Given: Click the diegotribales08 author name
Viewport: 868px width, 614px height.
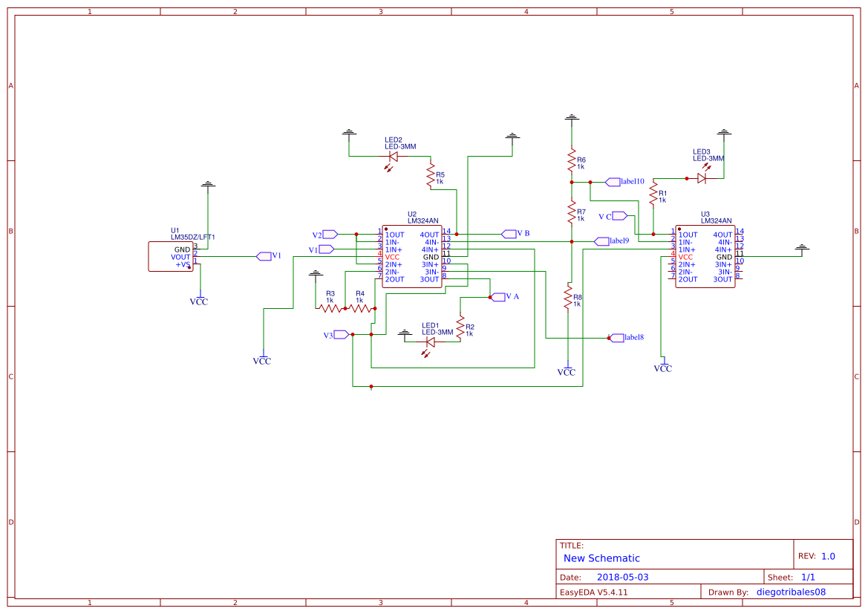Looking at the screenshot, I should (x=790, y=591).
